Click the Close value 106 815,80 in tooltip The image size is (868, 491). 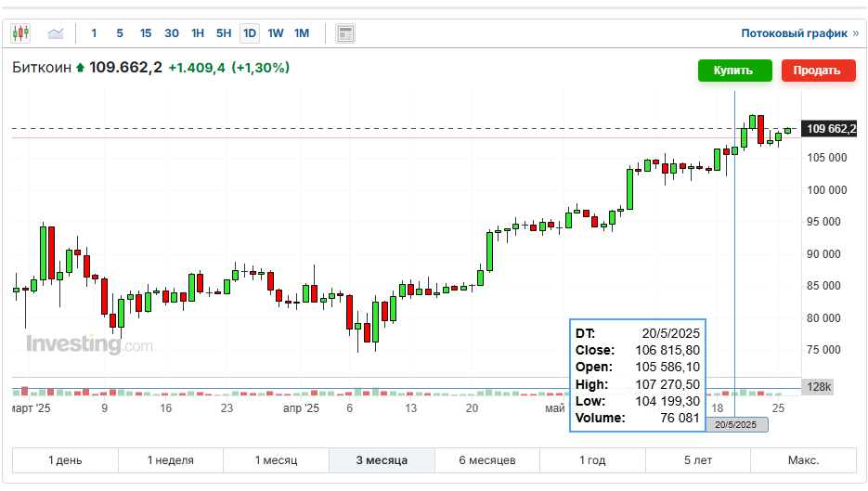(x=667, y=351)
